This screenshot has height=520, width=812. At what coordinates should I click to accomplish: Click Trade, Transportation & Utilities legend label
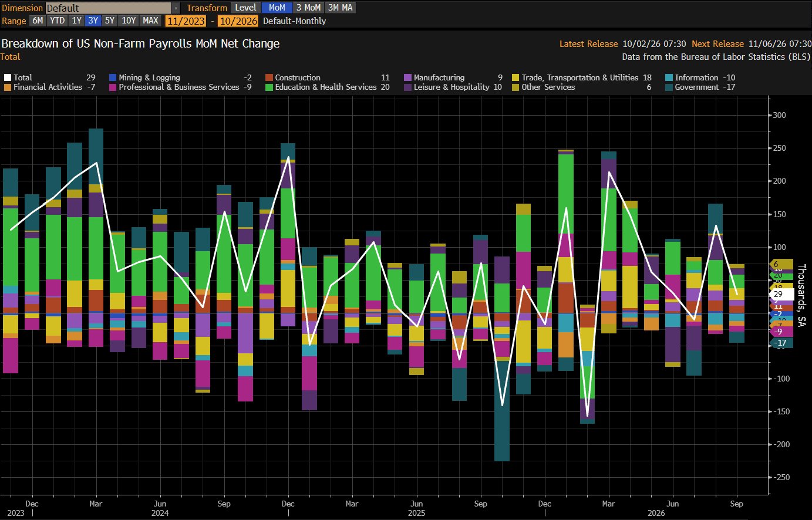(x=580, y=77)
